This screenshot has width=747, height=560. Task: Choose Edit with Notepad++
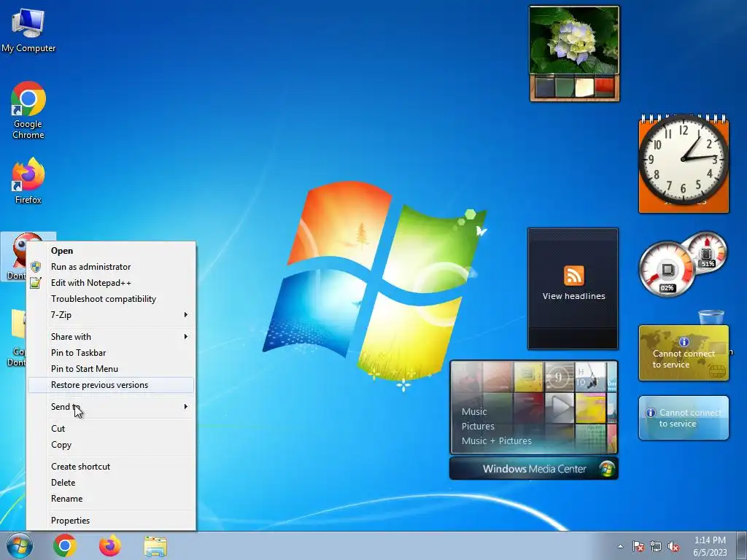(x=111, y=283)
